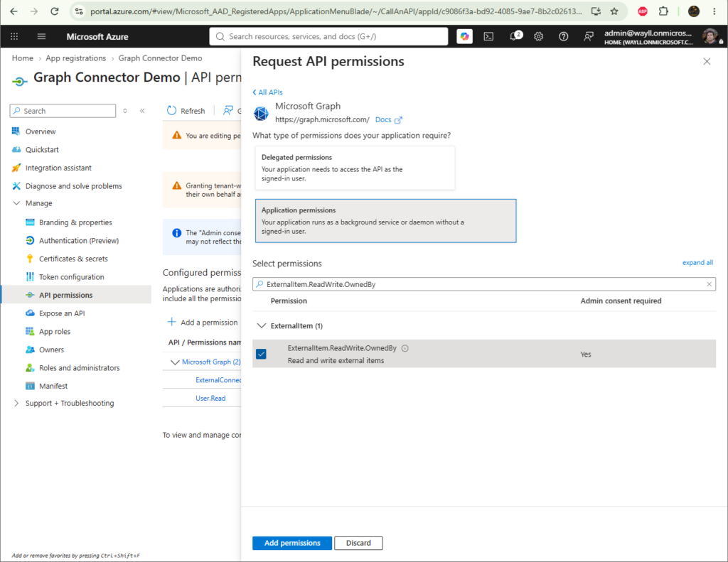View notifications bell with badge

515,36
